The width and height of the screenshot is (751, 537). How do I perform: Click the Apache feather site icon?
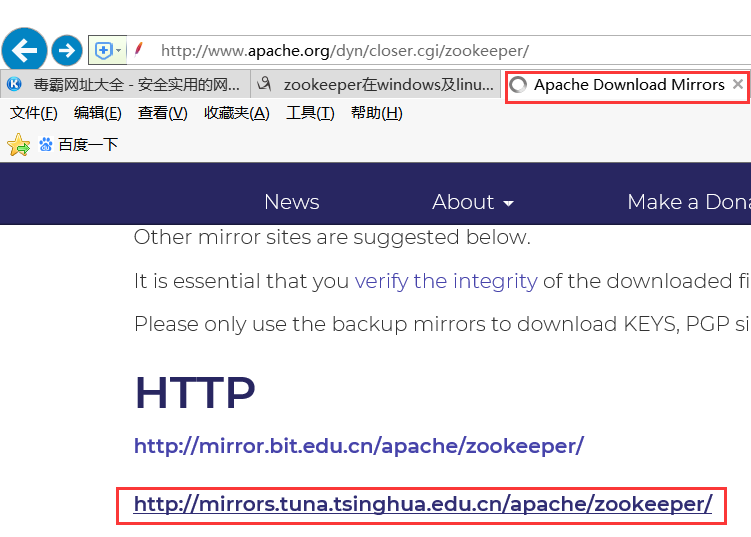click(x=139, y=49)
